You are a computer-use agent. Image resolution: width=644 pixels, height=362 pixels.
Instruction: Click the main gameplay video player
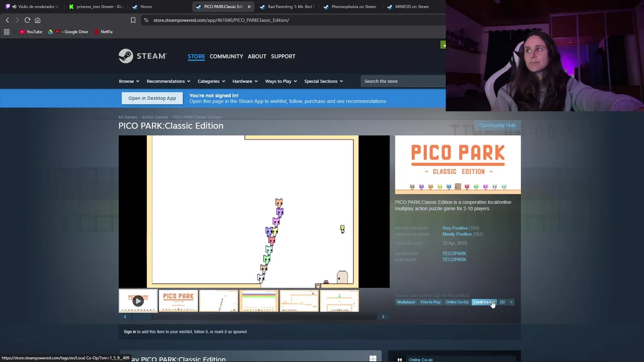(x=254, y=212)
